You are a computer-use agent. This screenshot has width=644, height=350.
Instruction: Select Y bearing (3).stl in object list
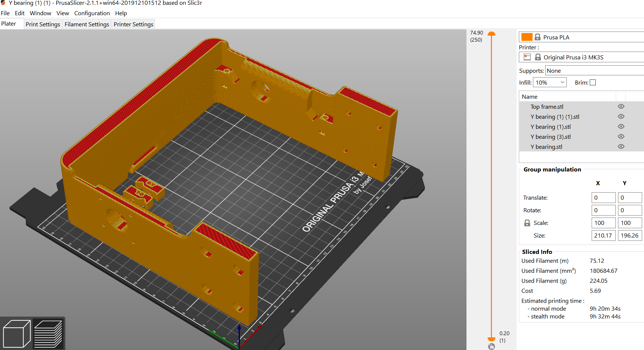click(x=550, y=137)
